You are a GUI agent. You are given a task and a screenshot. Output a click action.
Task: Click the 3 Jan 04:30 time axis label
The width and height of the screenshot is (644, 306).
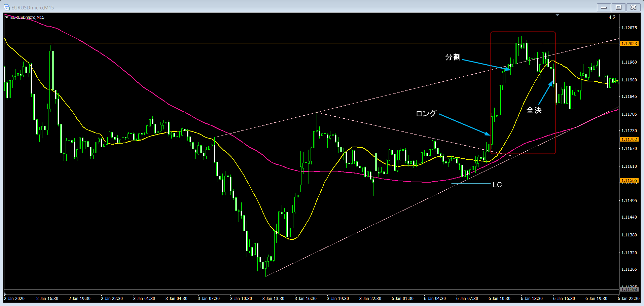(x=176, y=298)
